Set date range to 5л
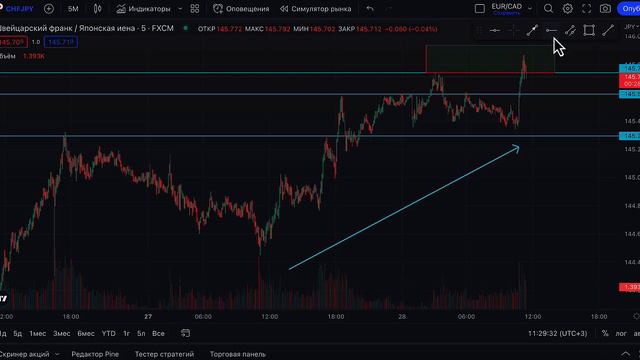Viewport: 640px width, 360px height. point(141,333)
